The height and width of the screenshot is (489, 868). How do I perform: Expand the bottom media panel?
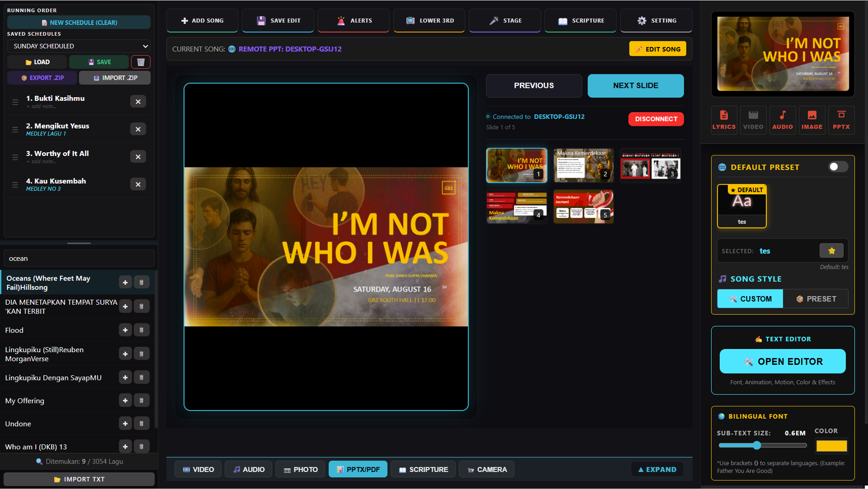(657, 469)
